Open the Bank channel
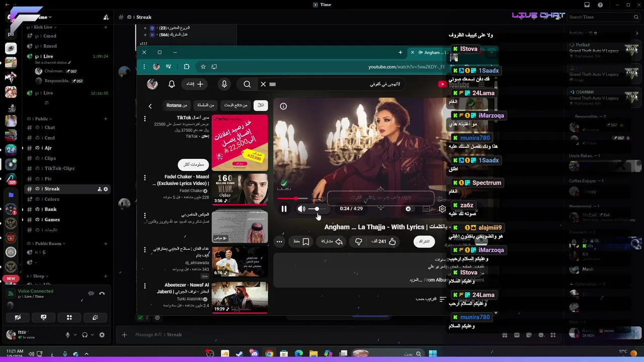 51,209
